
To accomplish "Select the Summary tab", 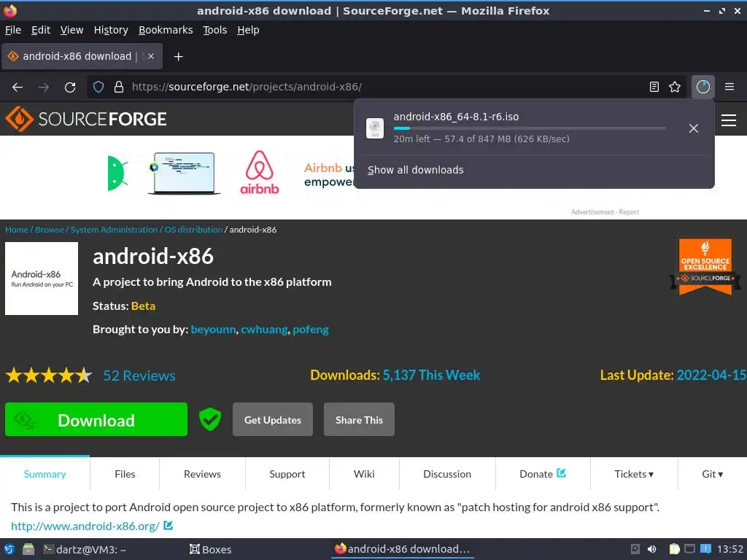I will tap(44, 474).
